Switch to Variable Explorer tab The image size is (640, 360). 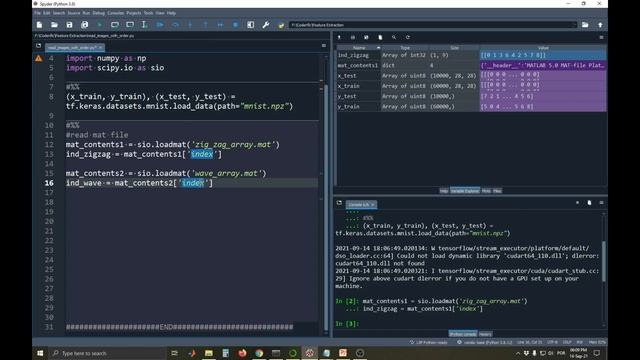coord(465,191)
